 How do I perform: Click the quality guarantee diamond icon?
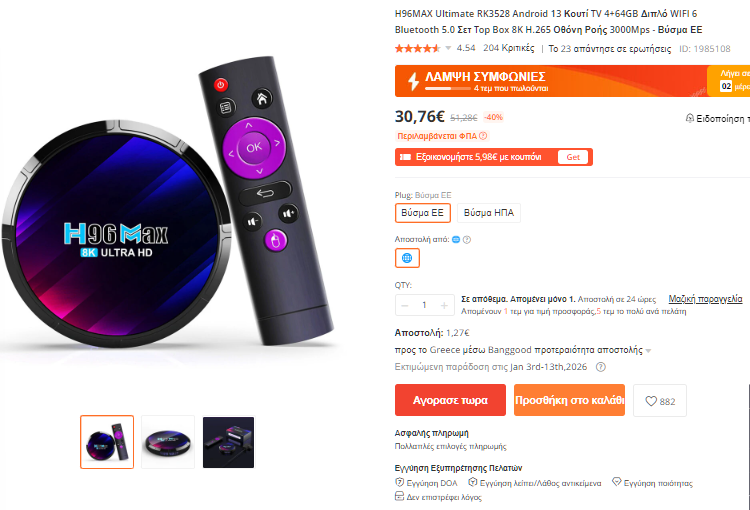617,482
